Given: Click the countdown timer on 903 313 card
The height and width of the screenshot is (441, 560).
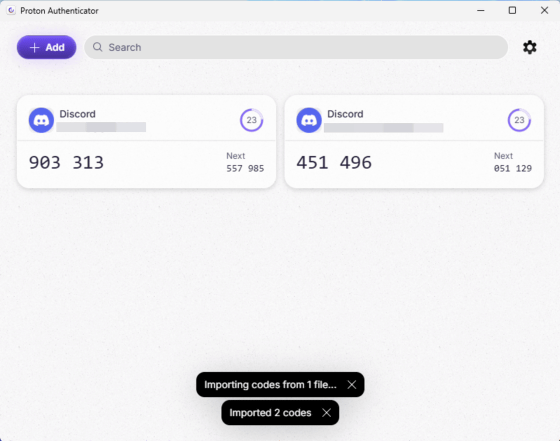Looking at the screenshot, I should point(251,120).
